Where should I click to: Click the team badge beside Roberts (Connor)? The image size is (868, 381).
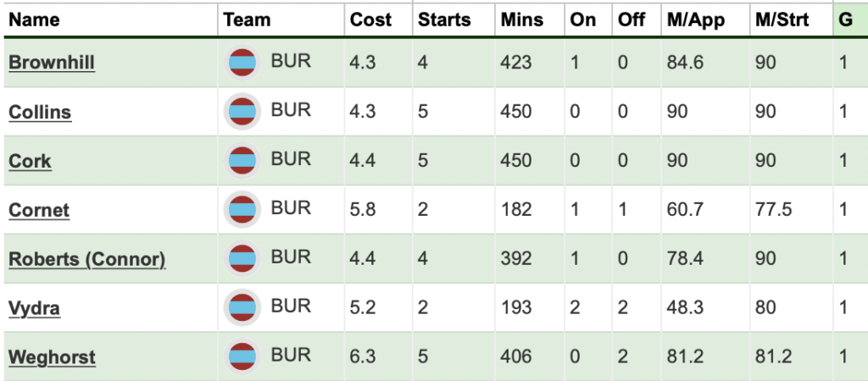[x=242, y=258]
